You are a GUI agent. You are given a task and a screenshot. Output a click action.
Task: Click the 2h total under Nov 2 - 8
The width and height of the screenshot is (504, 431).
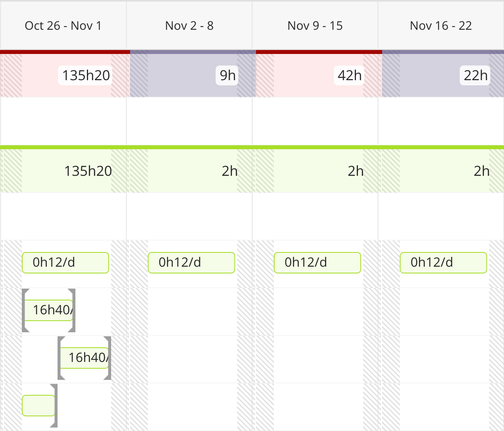click(x=229, y=171)
